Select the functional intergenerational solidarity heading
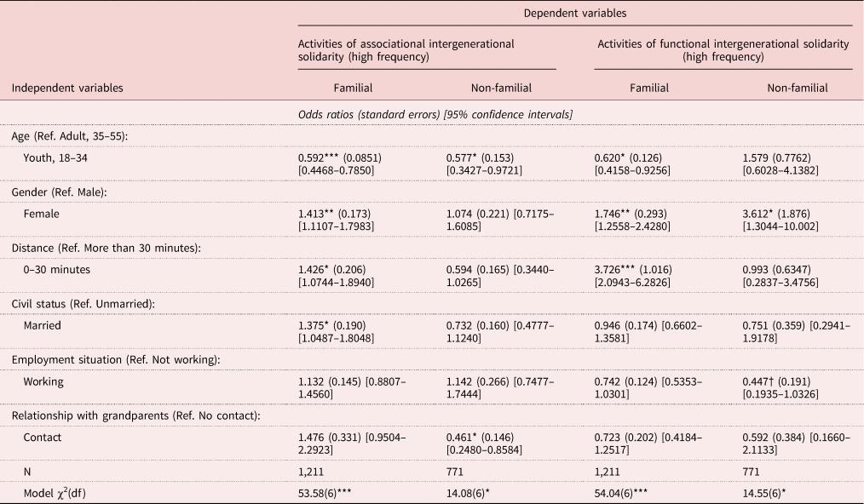Screen dimensions: 864x504 723,49
